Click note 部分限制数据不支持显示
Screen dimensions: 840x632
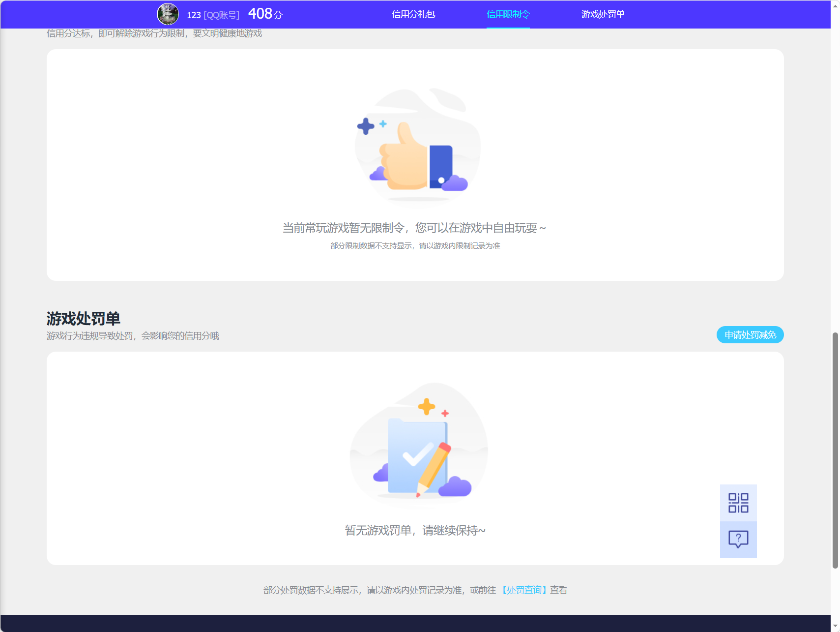(x=371, y=245)
